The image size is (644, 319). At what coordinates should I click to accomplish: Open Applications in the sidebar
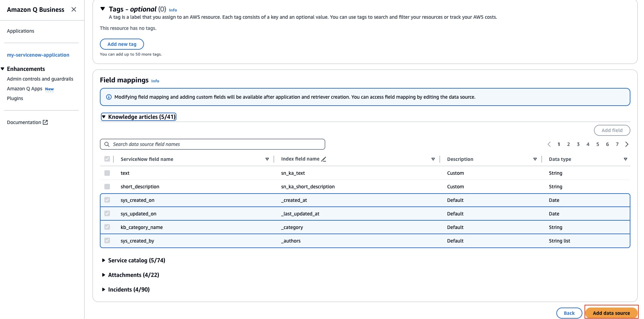(x=21, y=31)
